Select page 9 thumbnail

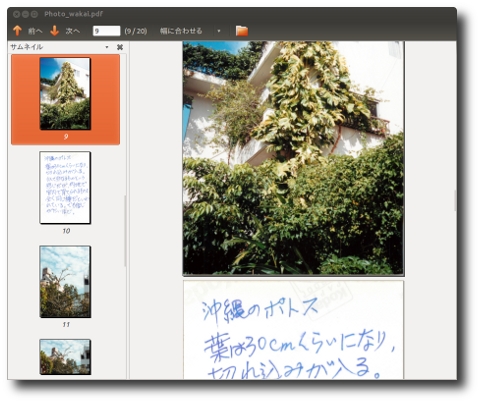pos(65,94)
